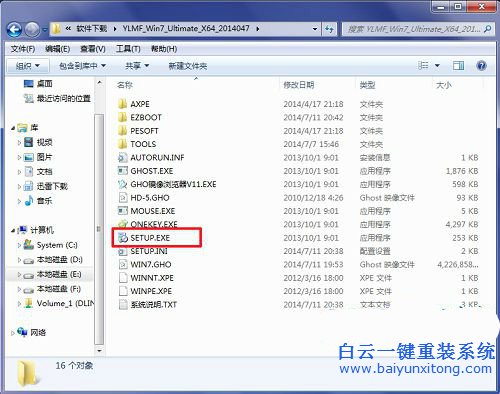The image size is (500, 394).
Task: Select the WINNT.XPE file icon
Action: (x=123, y=278)
